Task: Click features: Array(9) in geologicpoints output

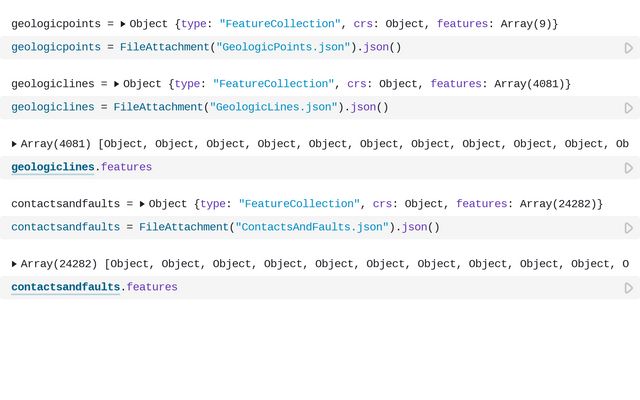Action: [508, 24]
